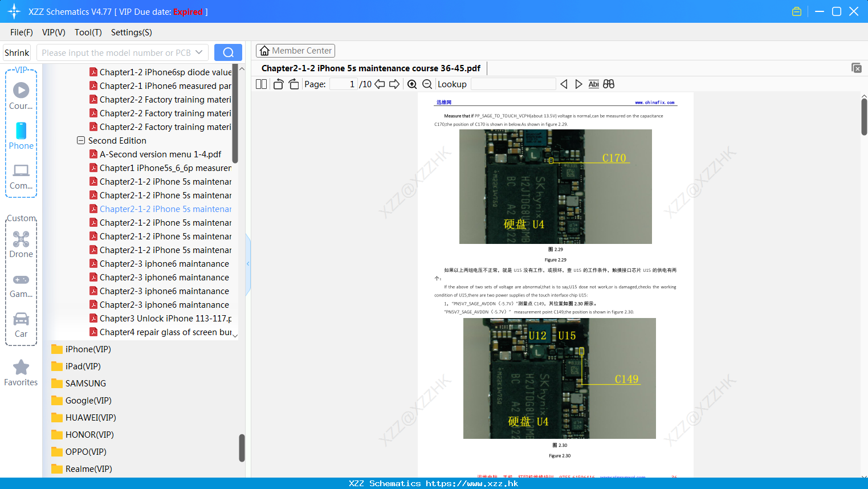Viewport: 868px width, 489px height.
Task: Click the XZZ Schematics logo icon
Action: point(14,11)
